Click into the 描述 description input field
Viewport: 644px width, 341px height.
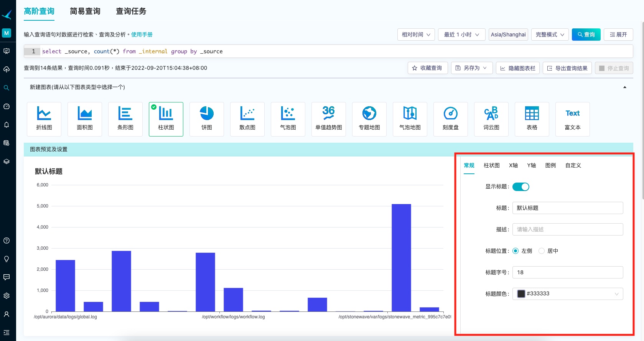568,229
